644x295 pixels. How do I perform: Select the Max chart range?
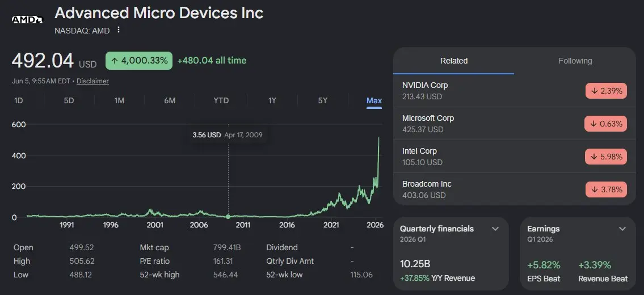pos(374,100)
